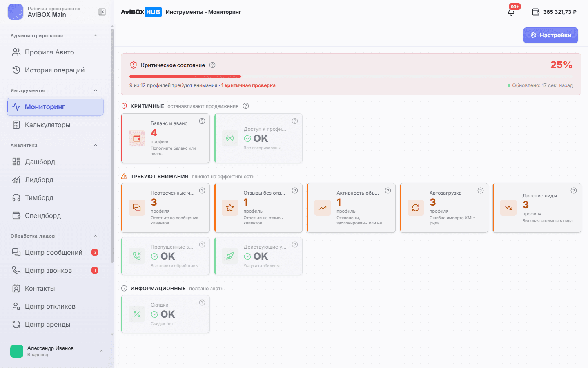Click the sidebar vertical scrollbar
This screenshot has width=588, height=368.
pos(112,145)
